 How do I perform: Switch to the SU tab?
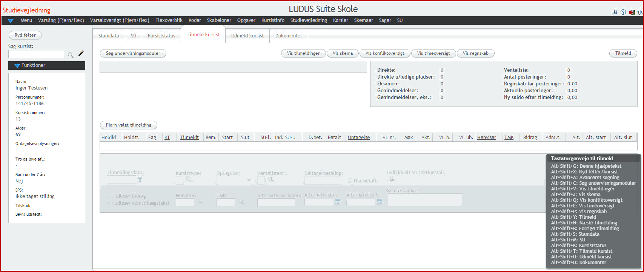click(x=134, y=36)
